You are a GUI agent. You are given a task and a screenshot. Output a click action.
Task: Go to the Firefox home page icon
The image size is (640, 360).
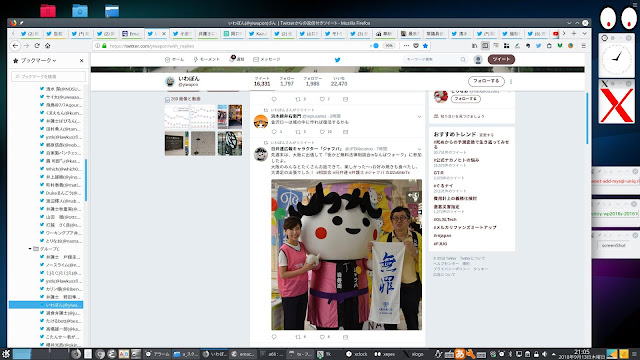click(x=47, y=46)
